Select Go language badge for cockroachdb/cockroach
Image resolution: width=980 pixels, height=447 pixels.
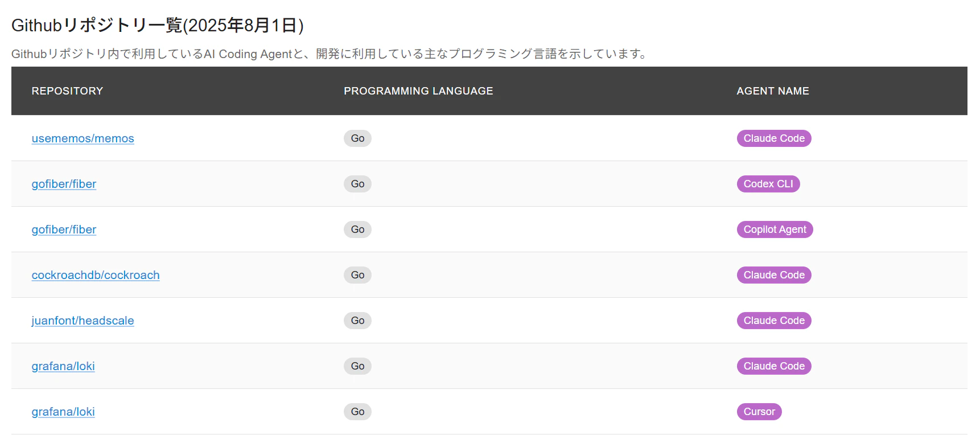click(357, 275)
